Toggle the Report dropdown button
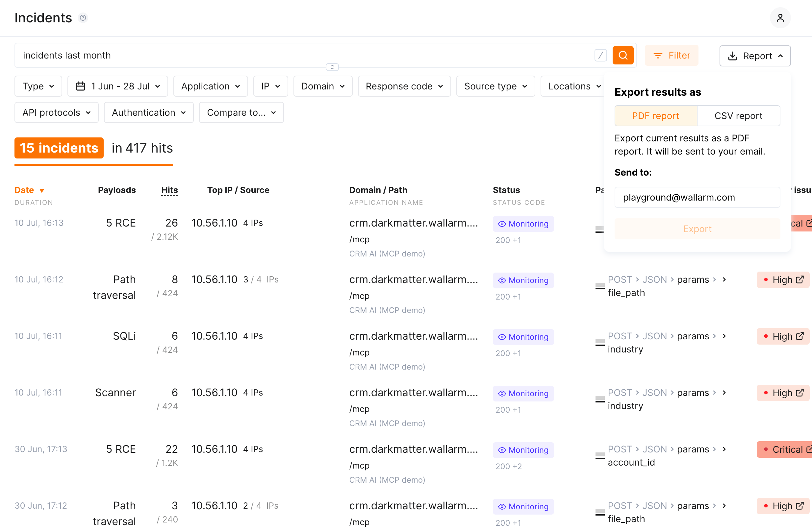This screenshot has height=532, width=812. pyautogui.click(x=755, y=56)
